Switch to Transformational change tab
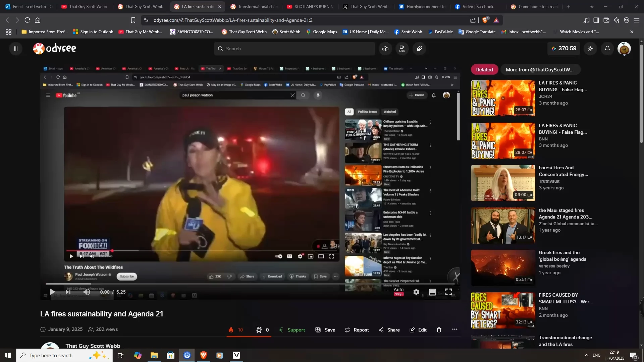Viewport: 644px width, 362px height. coord(254,6)
